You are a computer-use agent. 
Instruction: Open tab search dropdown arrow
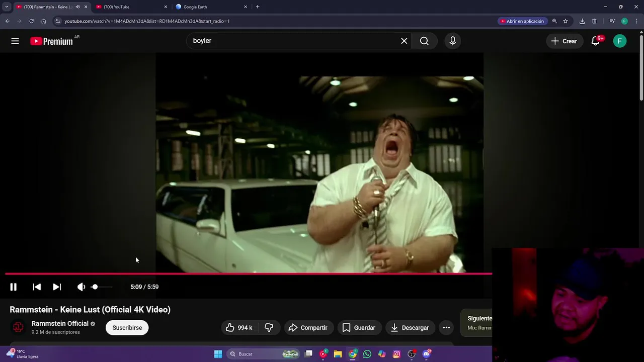pyautogui.click(x=7, y=7)
